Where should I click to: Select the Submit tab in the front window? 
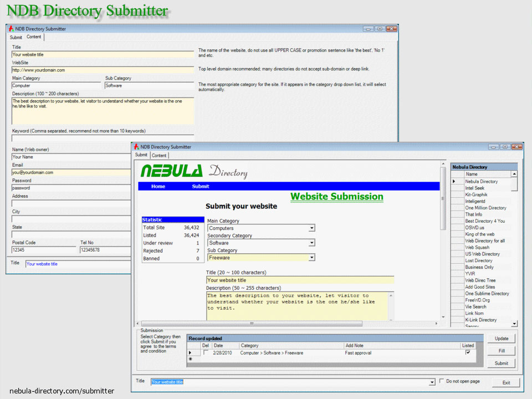[x=141, y=155]
